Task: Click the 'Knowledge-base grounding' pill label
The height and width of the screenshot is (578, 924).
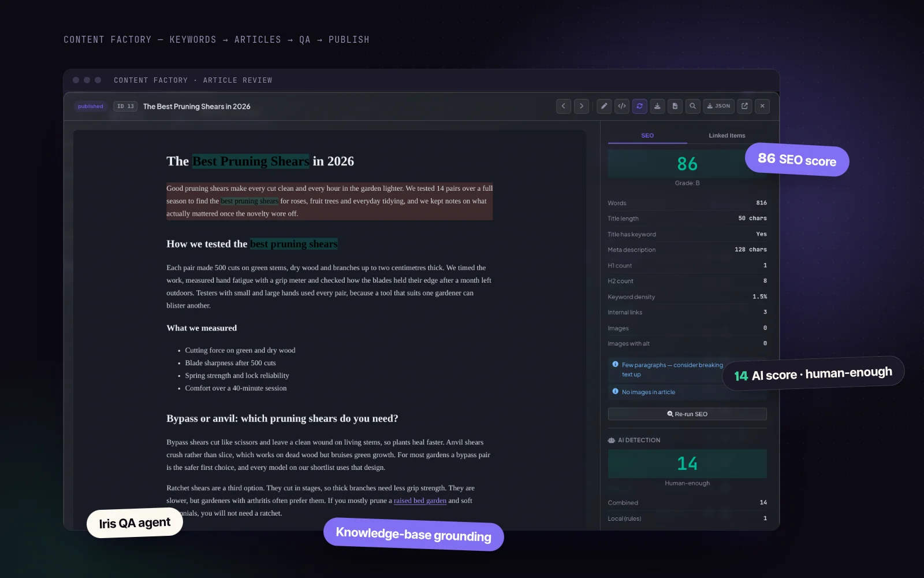Action: (413, 535)
